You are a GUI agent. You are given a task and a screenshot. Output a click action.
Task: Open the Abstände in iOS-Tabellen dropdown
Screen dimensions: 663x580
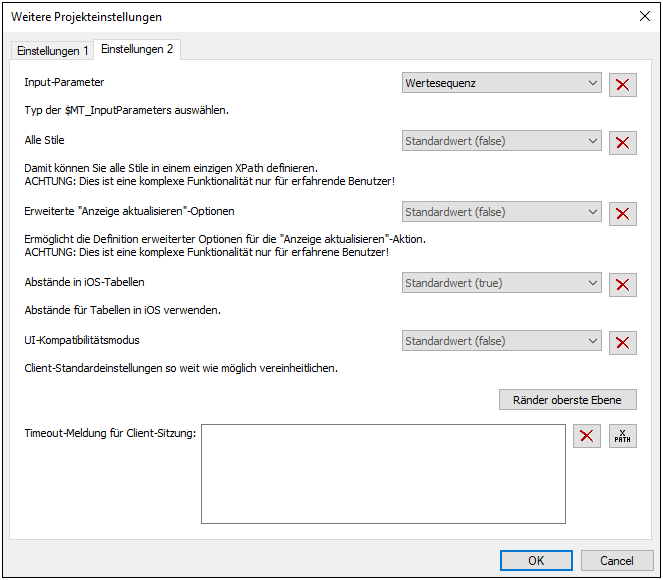[x=501, y=283]
